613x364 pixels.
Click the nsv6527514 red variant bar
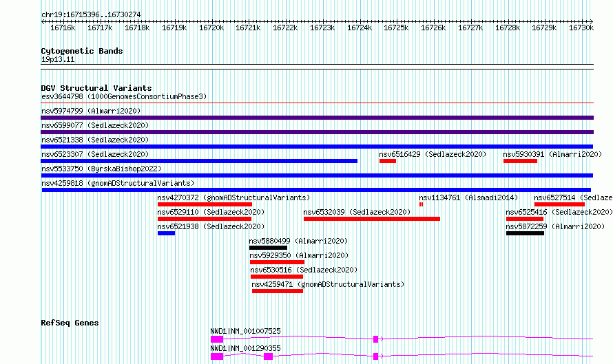pos(559,204)
